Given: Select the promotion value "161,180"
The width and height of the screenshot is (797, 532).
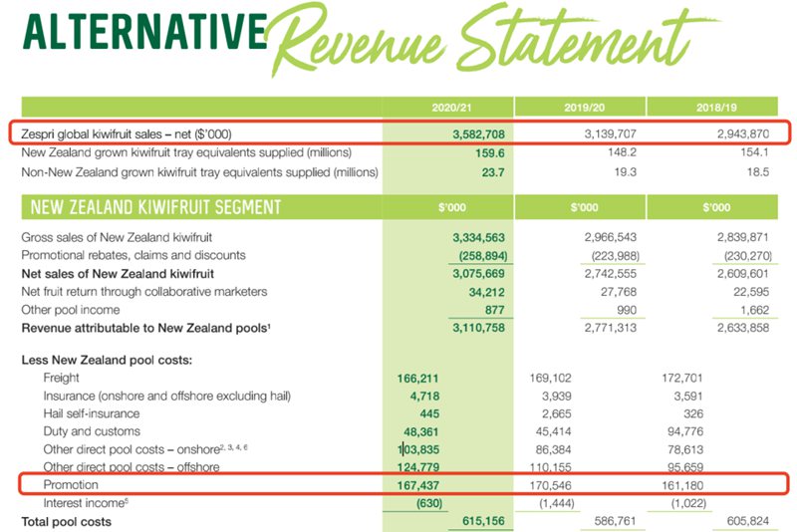Looking at the screenshot, I should pyautogui.click(x=682, y=486).
